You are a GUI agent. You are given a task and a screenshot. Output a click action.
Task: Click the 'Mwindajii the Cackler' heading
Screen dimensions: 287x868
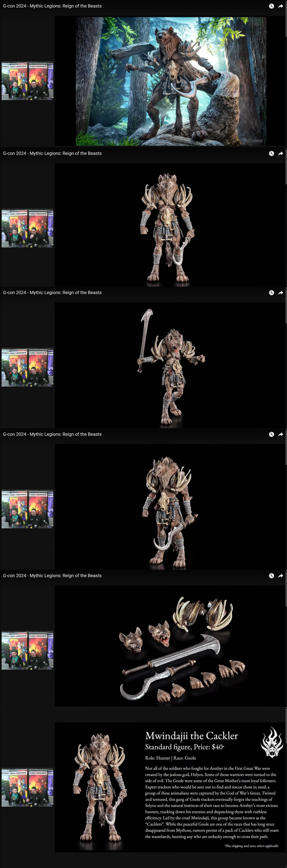[191, 735]
